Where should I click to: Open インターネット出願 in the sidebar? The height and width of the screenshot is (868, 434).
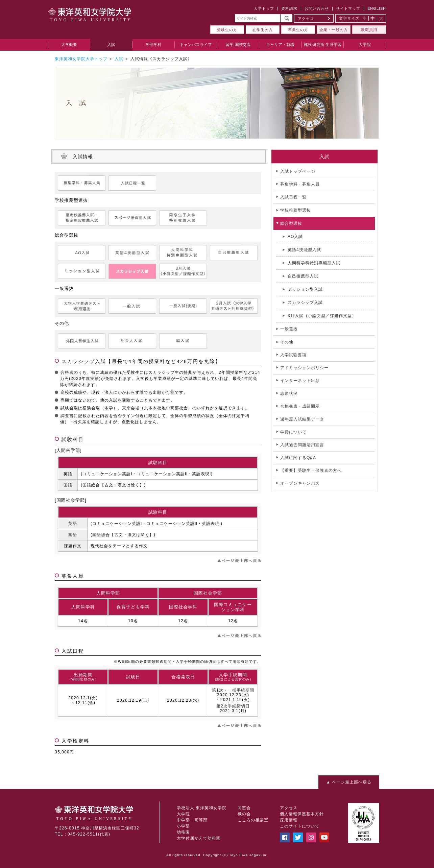pos(324,381)
